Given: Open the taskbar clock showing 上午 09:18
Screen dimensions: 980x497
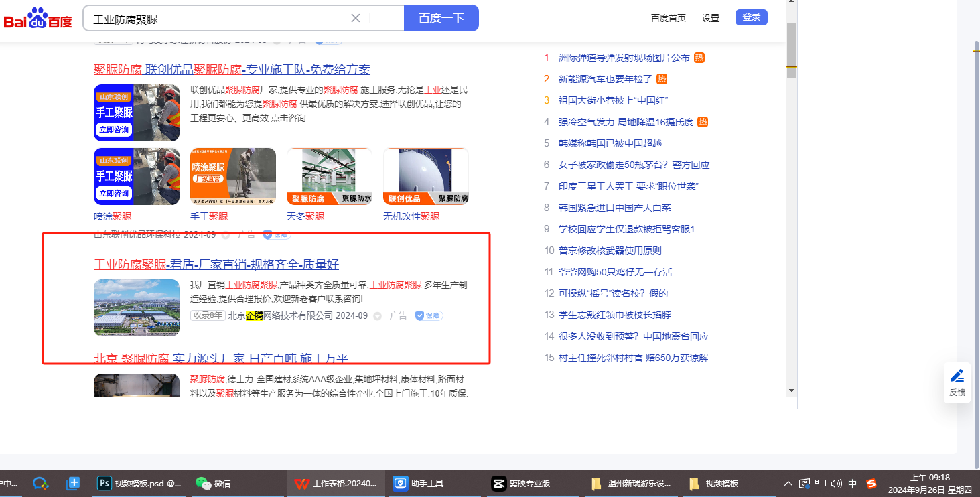Looking at the screenshot, I should [x=929, y=483].
